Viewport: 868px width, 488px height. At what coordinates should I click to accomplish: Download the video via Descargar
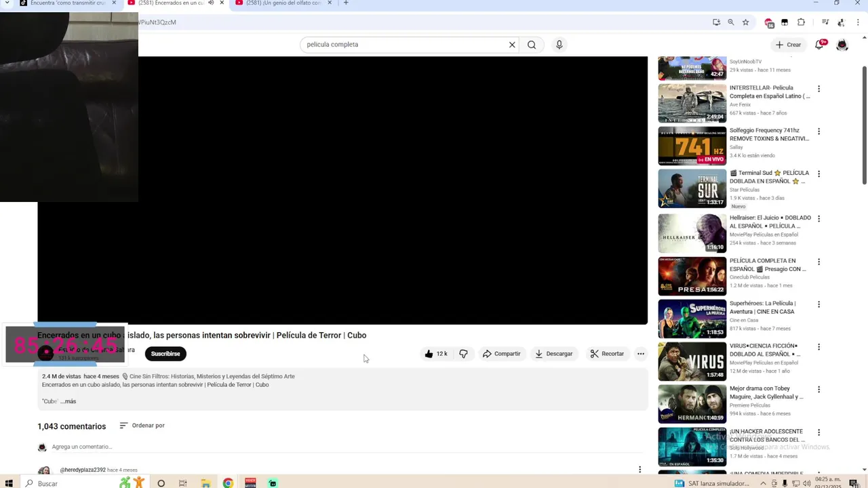point(554,354)
